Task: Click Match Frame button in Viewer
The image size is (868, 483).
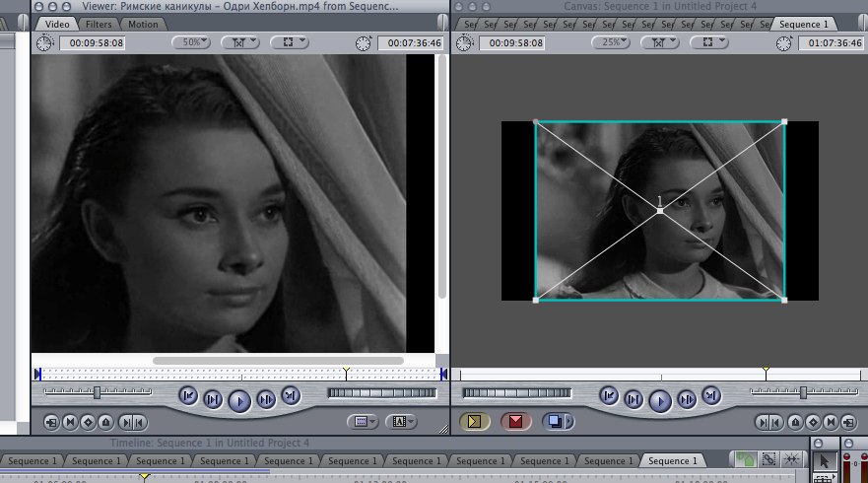Action: pyautogui.click(x=51, y=423)
